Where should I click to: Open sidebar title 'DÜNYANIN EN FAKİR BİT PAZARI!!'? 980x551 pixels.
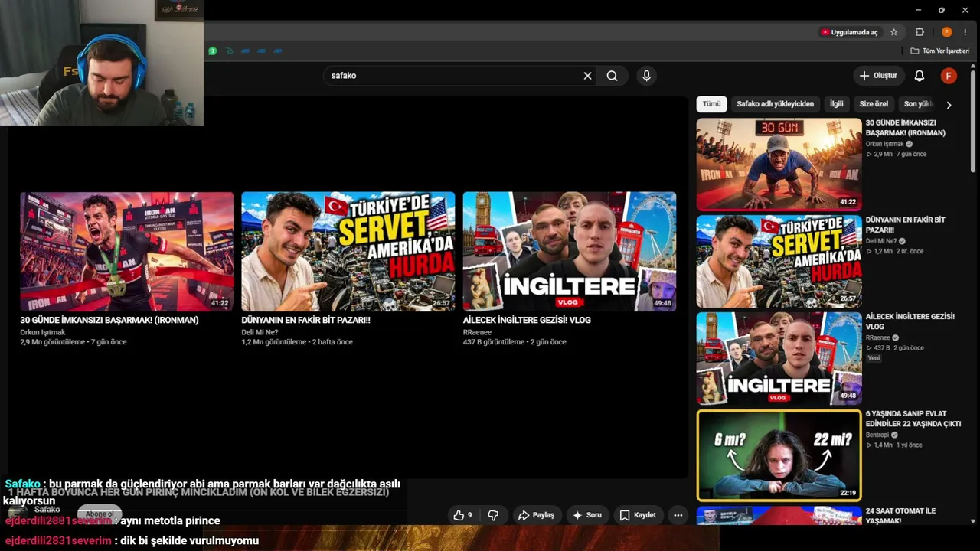click(906, 225)
